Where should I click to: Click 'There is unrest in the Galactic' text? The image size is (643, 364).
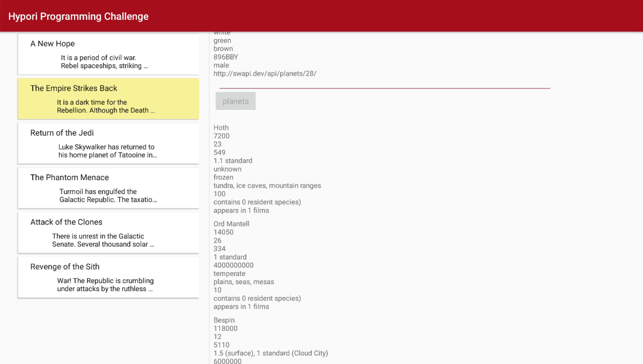point(98,236)
